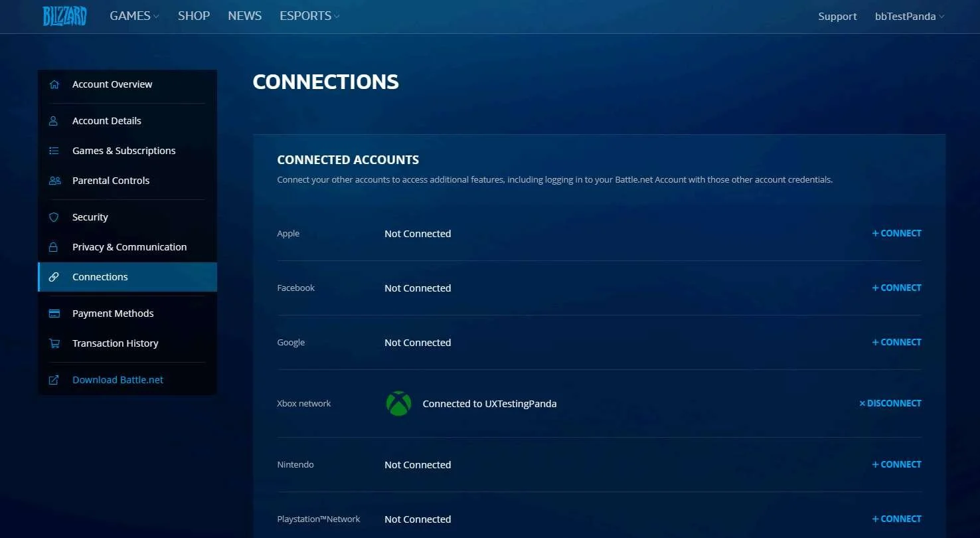
Task: Go to Security settings
Action: coord(127,217)
